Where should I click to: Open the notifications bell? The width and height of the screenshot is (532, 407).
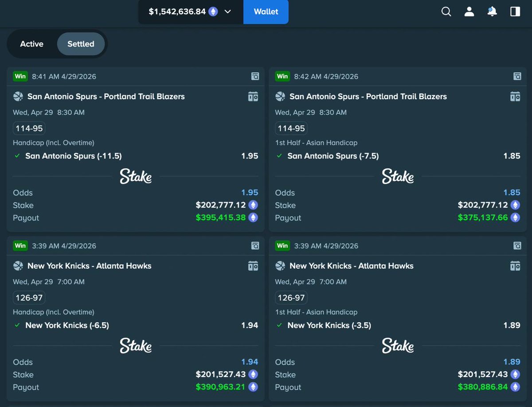pyautogui.click(x=492, y=12)
